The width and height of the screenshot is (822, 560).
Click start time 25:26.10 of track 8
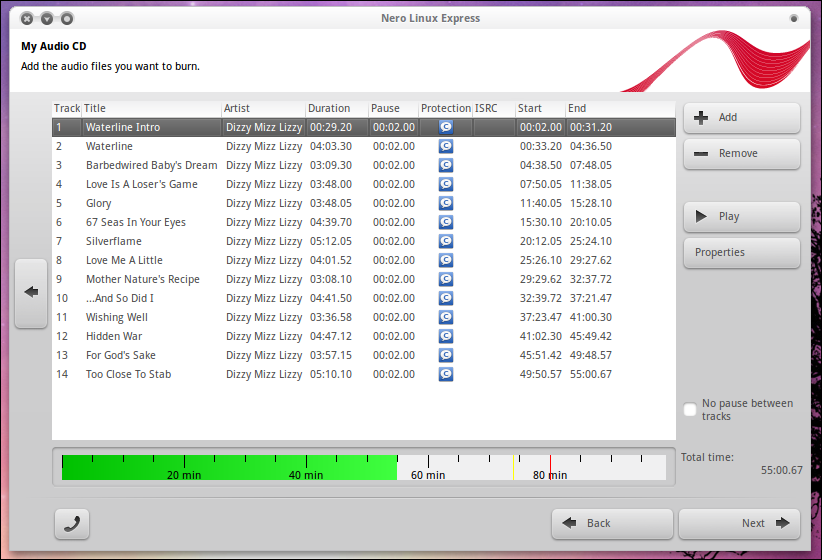tap(540, 260)
